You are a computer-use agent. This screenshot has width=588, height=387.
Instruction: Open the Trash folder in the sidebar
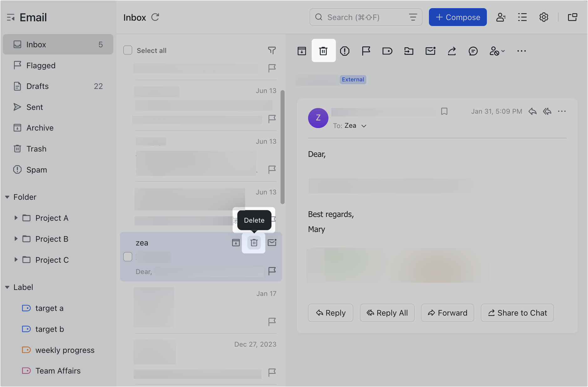pyautogui.click(x=36, y=148)
